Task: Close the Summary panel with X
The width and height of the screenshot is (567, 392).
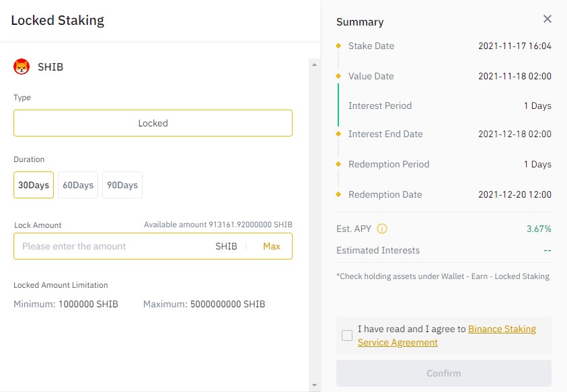Action: pyautogui.click(x=547, y=19)
